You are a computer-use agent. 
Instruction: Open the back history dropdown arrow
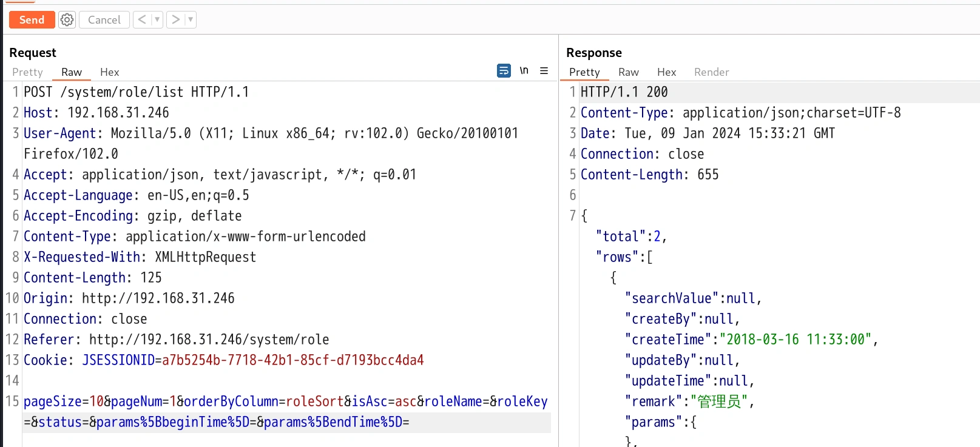click(157, 20)
